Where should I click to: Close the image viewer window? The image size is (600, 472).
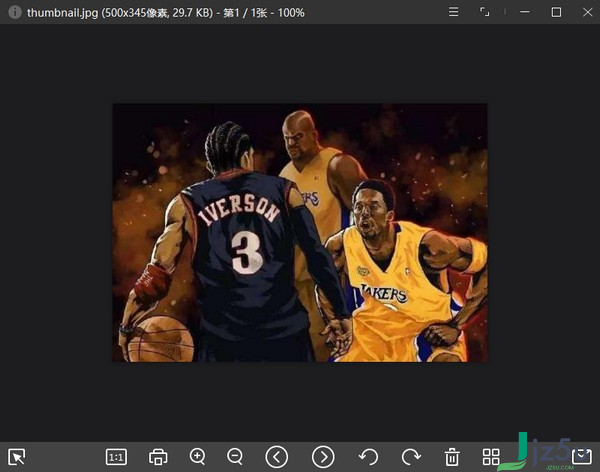click(x=588, y=12)
